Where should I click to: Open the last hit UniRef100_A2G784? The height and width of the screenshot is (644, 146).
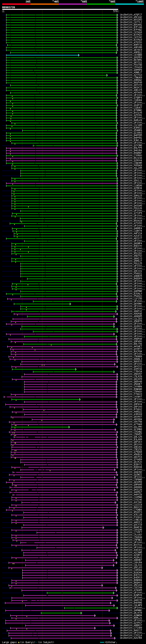pos(131,638)
